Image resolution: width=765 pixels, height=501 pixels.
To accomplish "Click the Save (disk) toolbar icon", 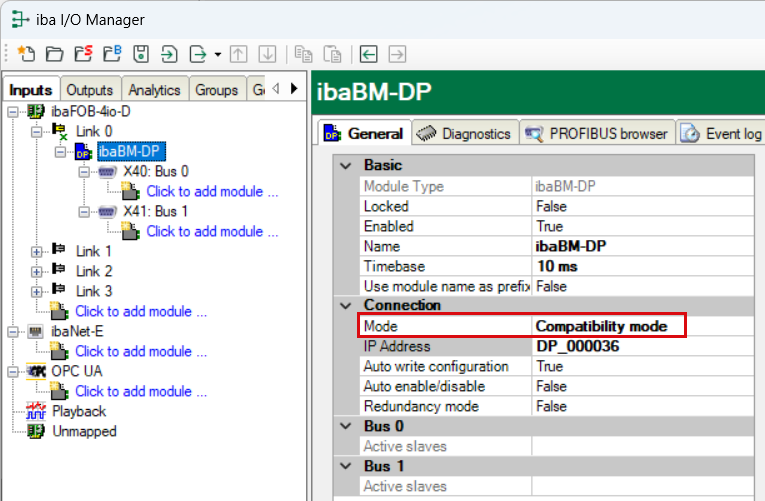I will click(x=142, y=53).
